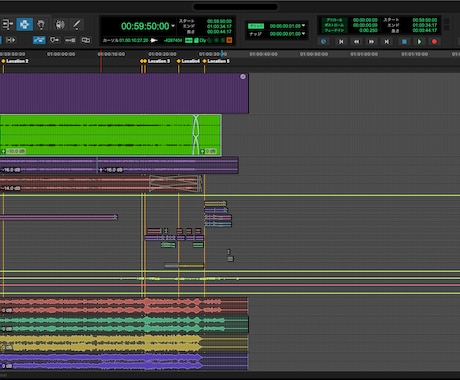Click Return to Zero transport button

(x=341, y=42)
